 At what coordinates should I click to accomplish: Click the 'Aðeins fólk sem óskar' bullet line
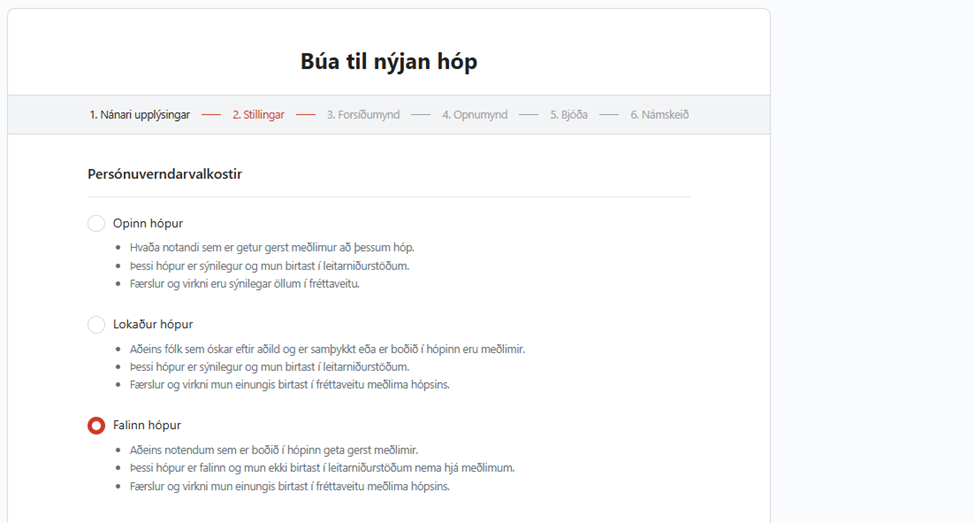coord(327,349)
